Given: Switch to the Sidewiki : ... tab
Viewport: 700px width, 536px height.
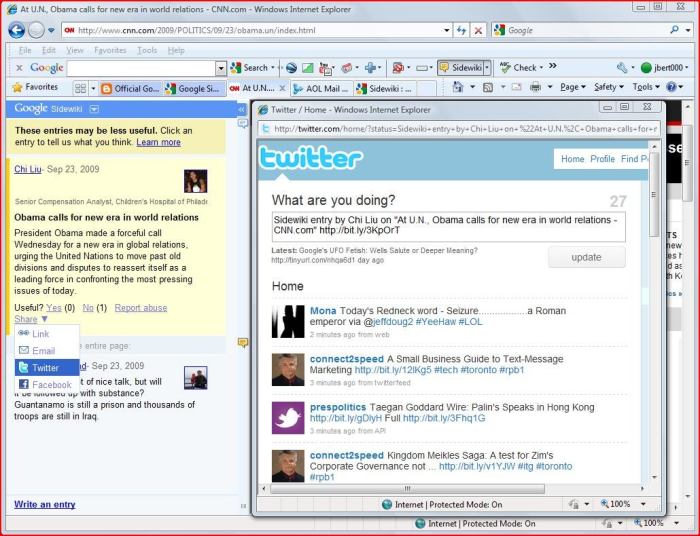Looking at the screenshot, I should (x=385, y=88).
